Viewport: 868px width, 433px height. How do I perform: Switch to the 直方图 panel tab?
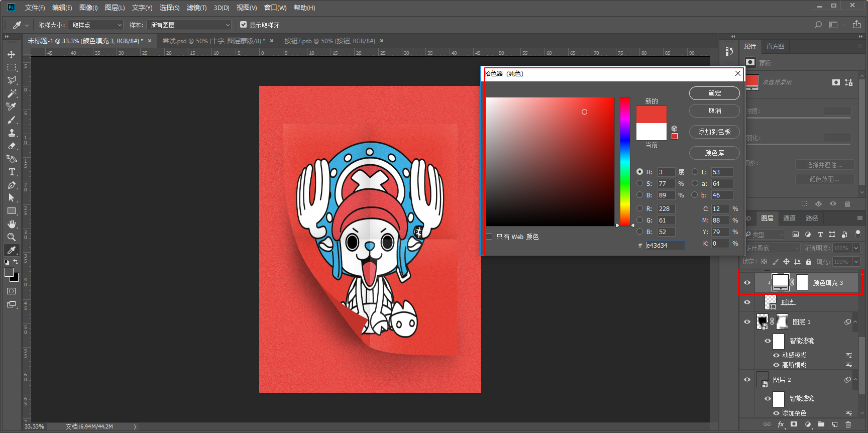point(775,46)
